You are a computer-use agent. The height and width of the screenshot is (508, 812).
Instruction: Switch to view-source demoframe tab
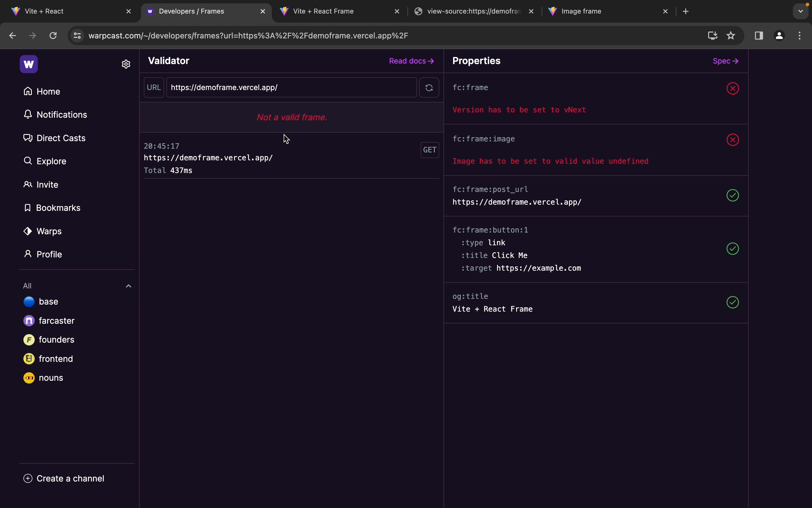pyautogui.click(x=473, y=11)
